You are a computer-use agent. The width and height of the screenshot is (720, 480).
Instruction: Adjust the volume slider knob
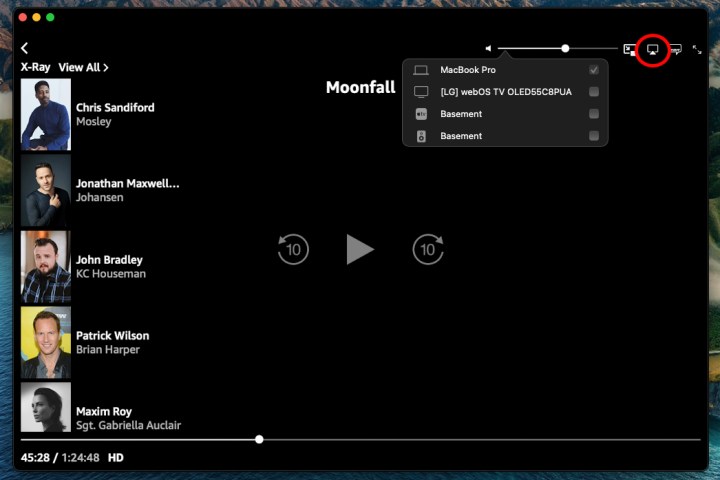pyautogui.click(x=565, y=48)
